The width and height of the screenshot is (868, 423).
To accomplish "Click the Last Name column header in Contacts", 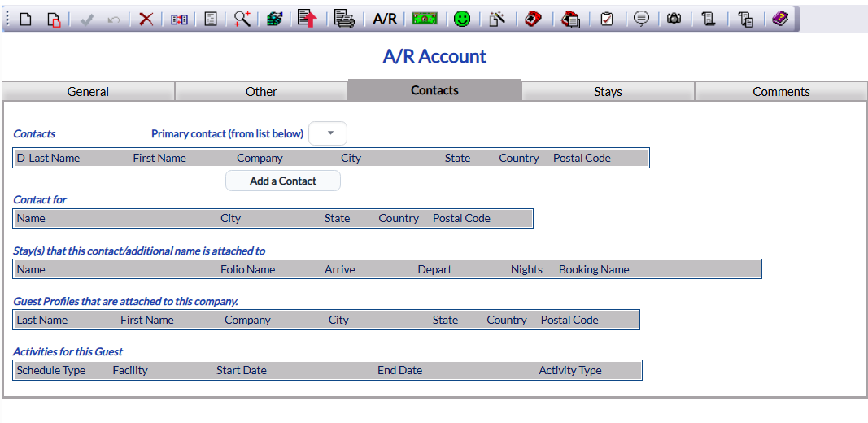I will [x=55, y=158].
